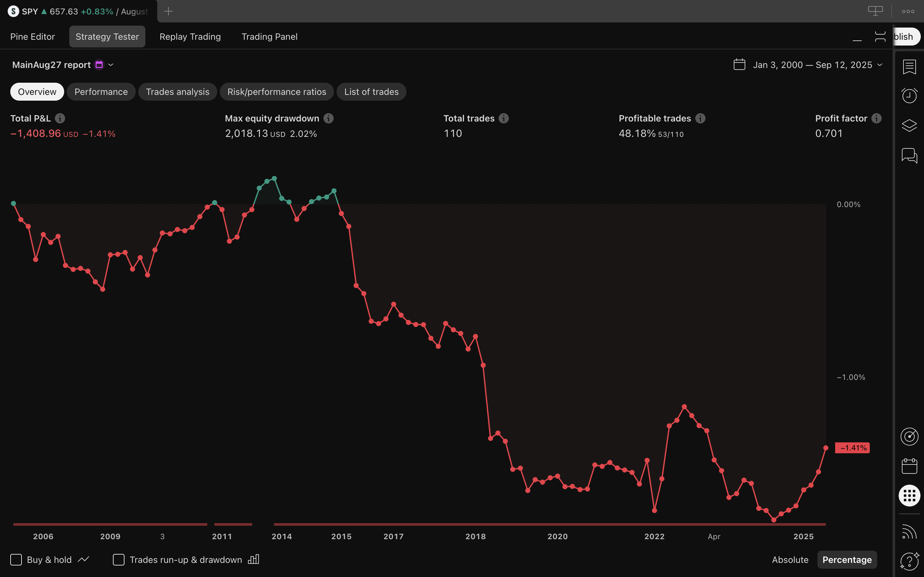Click the Risk/performance ratios button
This screenshot has height=577, width=924.
coord(277,92)
